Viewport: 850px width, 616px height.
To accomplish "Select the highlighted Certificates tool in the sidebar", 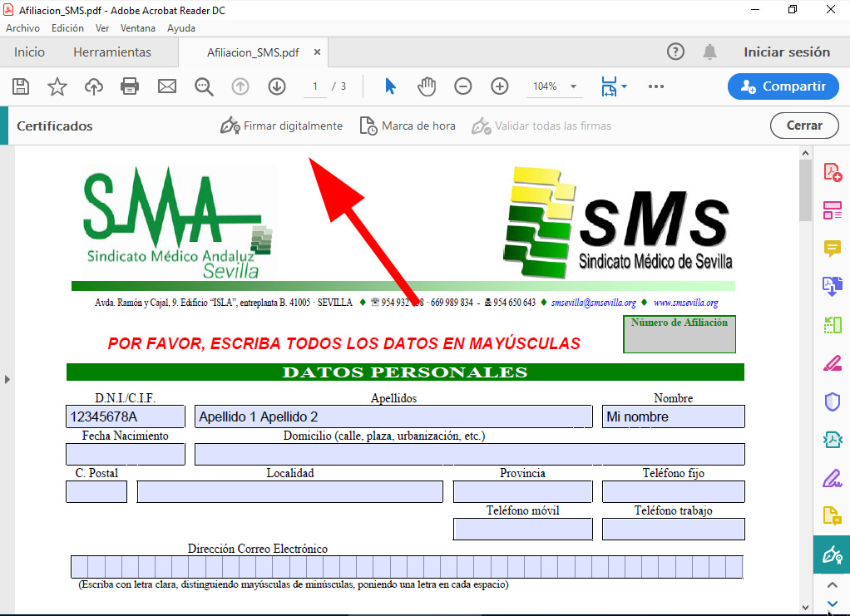I will tap(832, 554).
